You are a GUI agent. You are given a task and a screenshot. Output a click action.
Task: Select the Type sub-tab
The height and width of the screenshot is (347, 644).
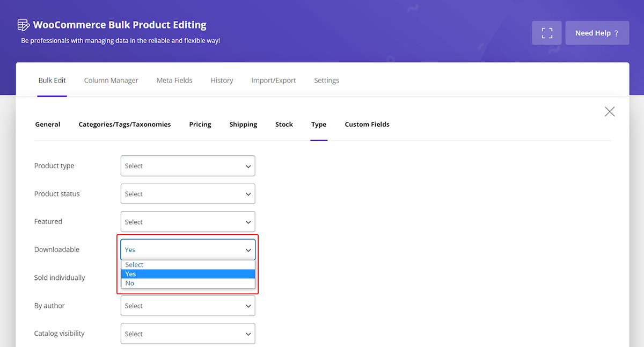319,124
